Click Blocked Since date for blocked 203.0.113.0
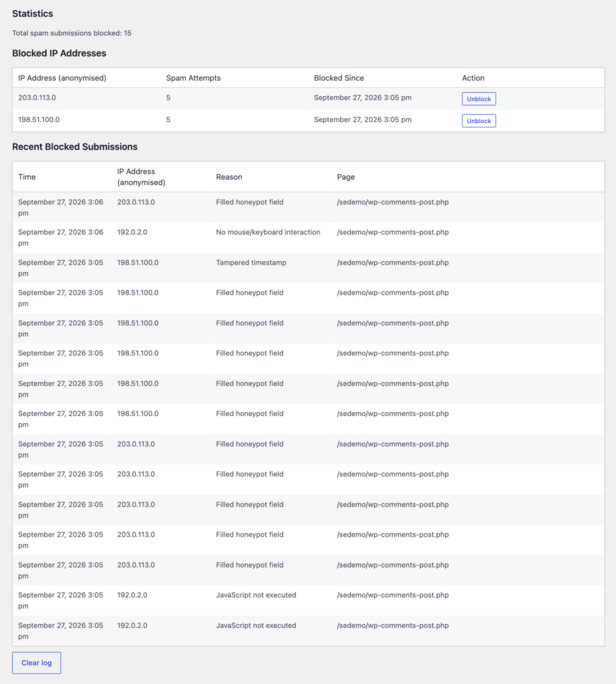The image size is (616, 684). pyautogui.click(x=363, y=98)
